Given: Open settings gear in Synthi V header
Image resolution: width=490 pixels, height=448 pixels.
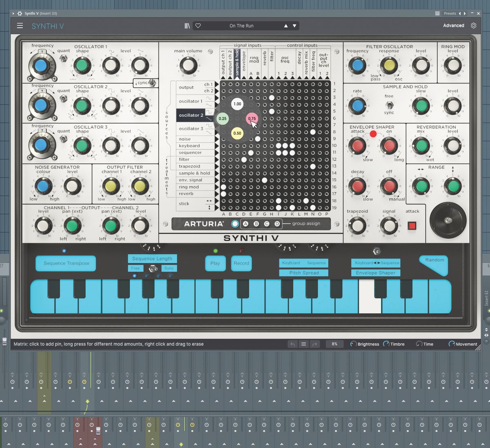Looking at the screenshot, I should [474, 25].
